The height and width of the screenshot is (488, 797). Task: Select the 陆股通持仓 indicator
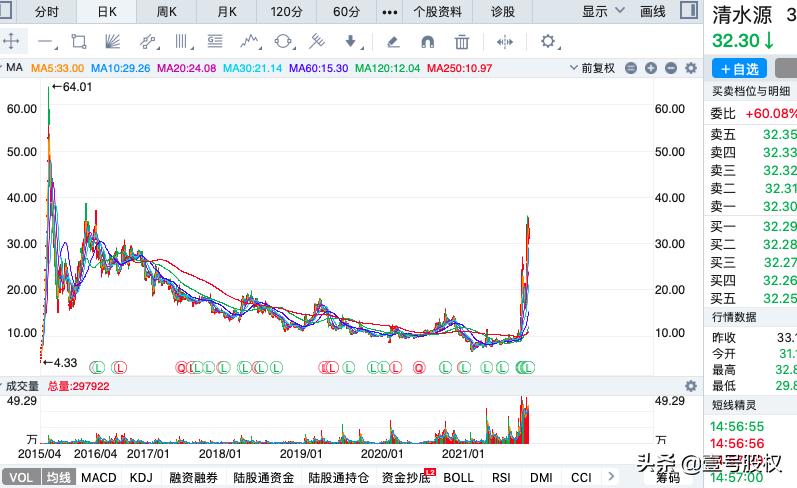click(x=339, y=477)
